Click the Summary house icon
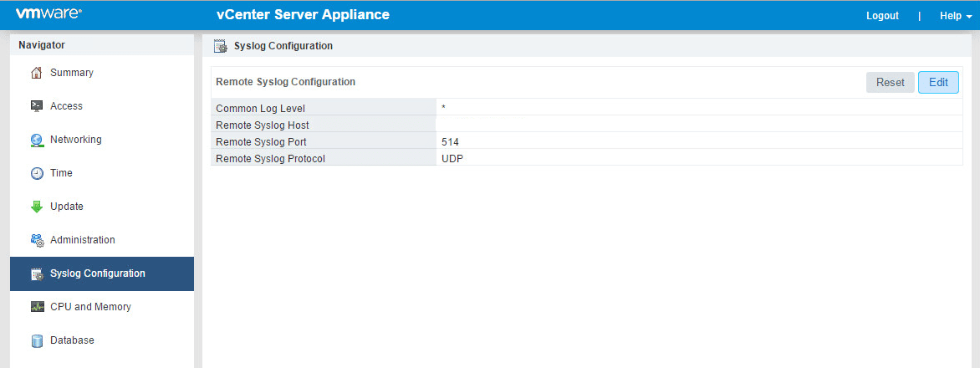Image resolution: width=980 pixels, height=368 pixels. click(37, 73)
